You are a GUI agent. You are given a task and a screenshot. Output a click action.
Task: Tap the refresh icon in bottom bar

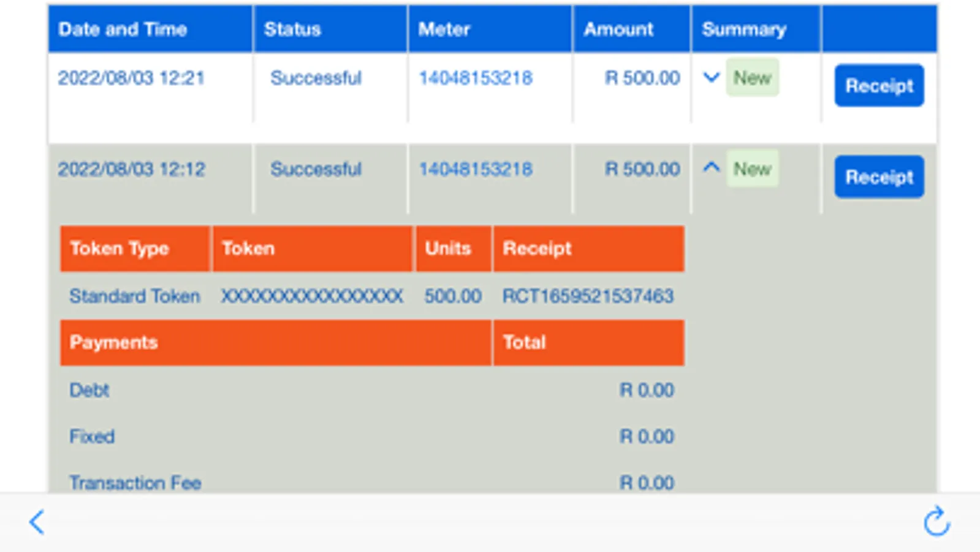tap(936, 522)
